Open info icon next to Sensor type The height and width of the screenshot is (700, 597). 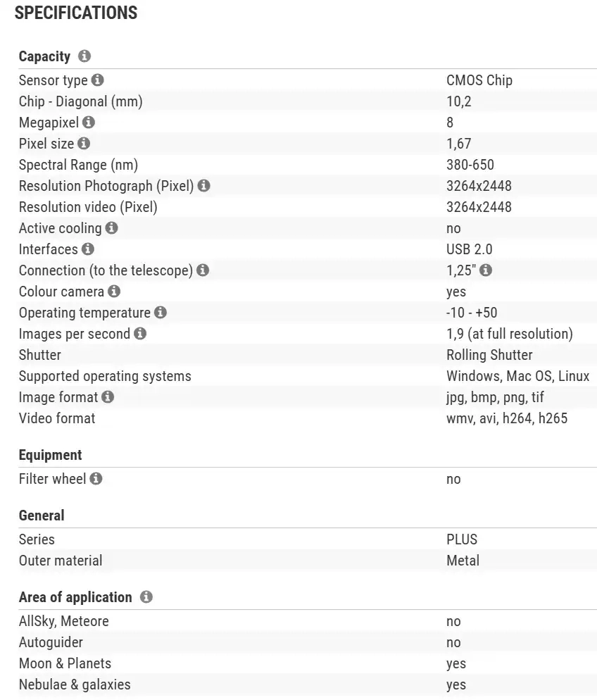coord(98,80)
